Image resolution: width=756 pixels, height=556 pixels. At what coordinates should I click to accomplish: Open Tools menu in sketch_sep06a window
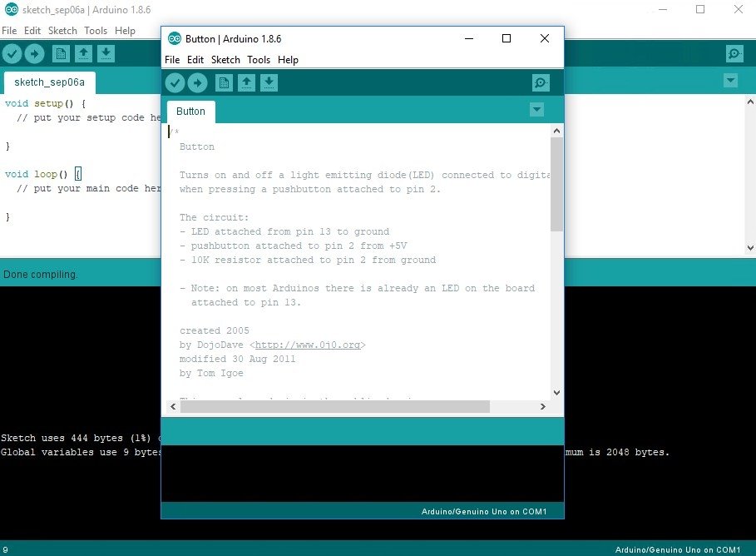coord(96,31)
